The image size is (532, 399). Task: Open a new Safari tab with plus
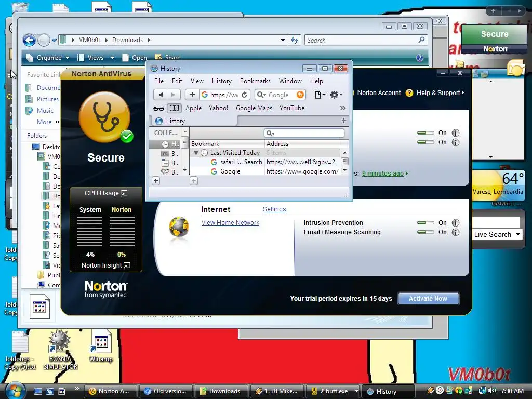[344, 121]
